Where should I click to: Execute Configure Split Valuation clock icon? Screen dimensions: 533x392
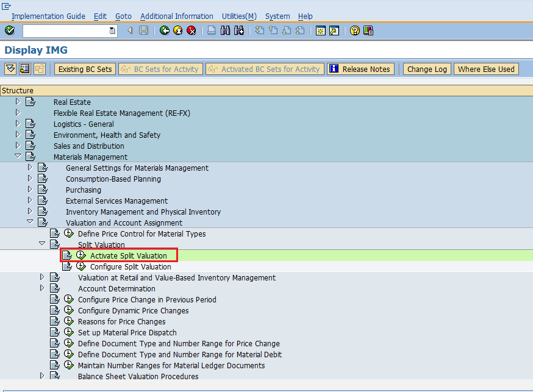[x=81, y=266]
